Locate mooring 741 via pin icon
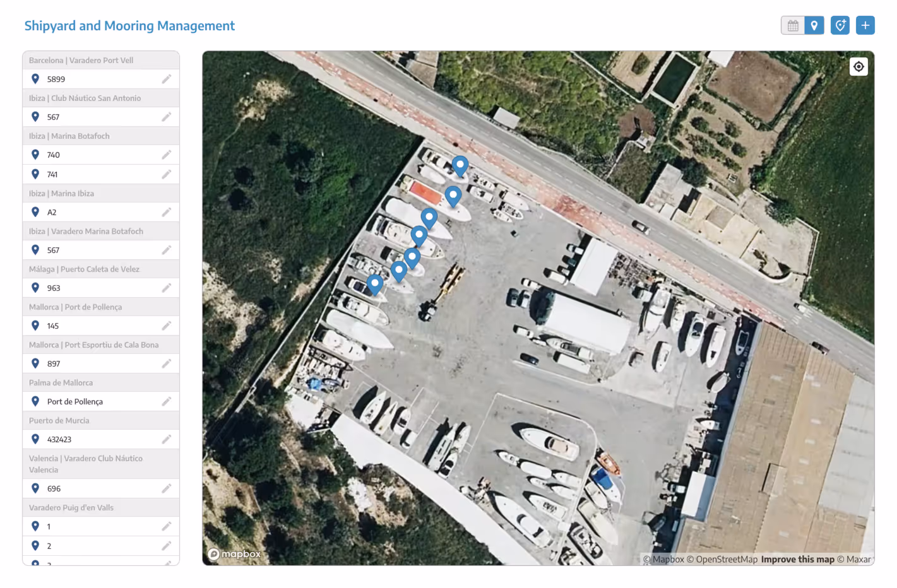The image size is (897, 588). coord(35,174)
